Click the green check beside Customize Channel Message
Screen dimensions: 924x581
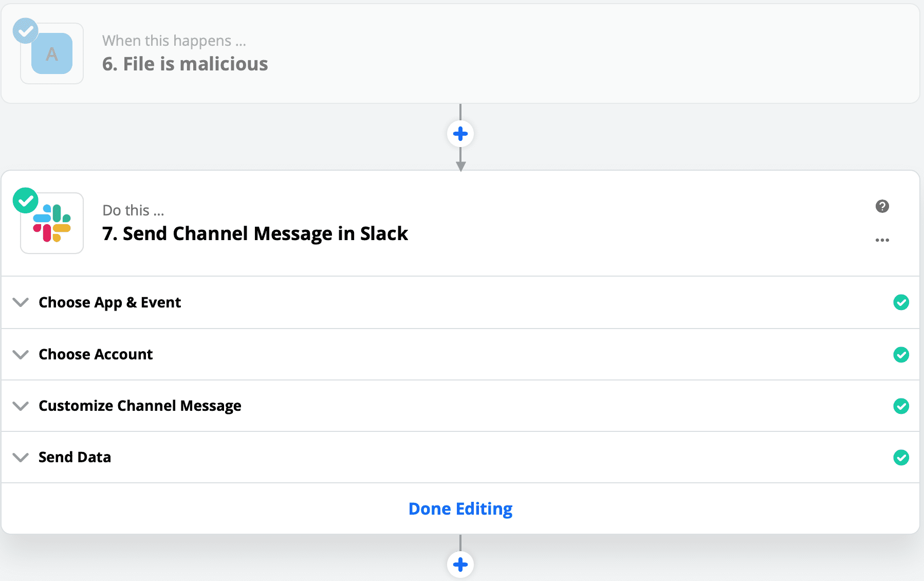tap(901, 406)
